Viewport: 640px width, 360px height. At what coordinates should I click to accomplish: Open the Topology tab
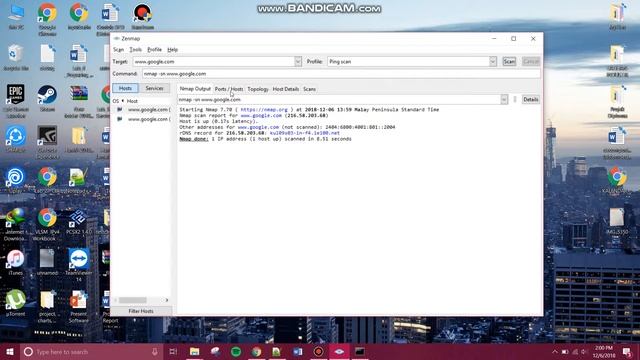coord(258,89)
